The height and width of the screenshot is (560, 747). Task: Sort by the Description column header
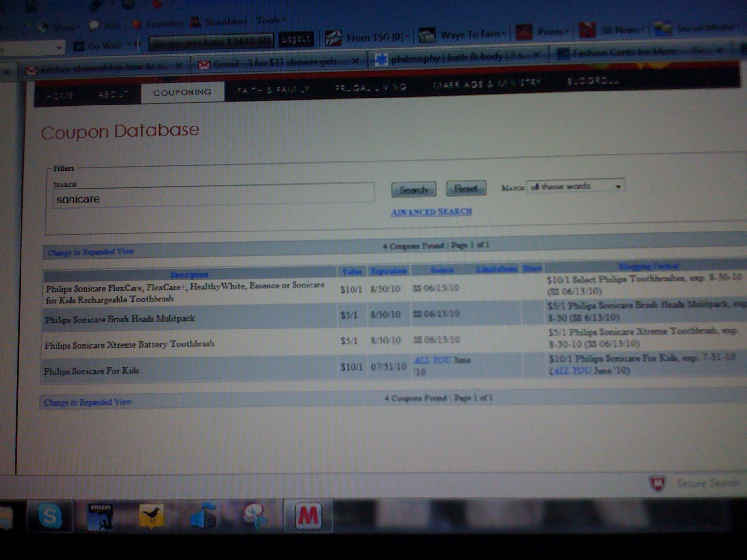click(190, 274)
